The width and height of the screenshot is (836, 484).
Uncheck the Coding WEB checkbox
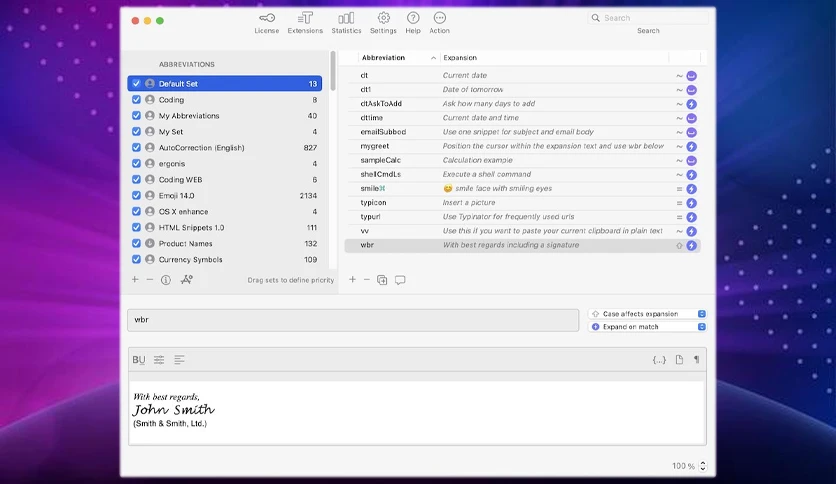click(136, 180)
